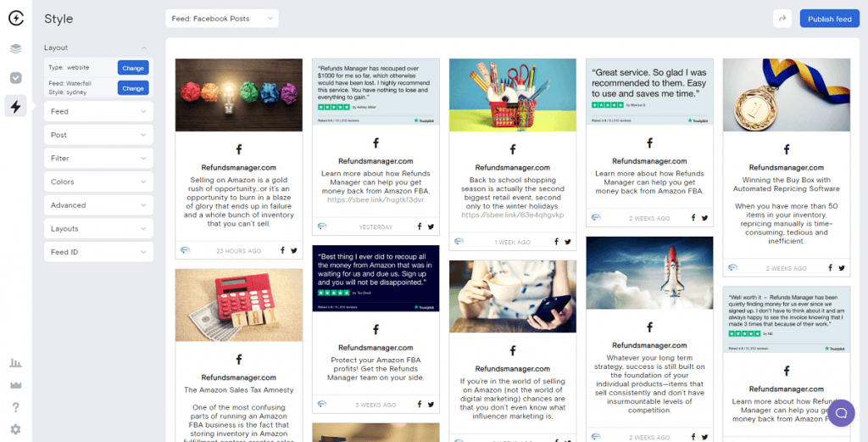
Task: Open the chat bubble support widget
Action: [x=842, y=412]
